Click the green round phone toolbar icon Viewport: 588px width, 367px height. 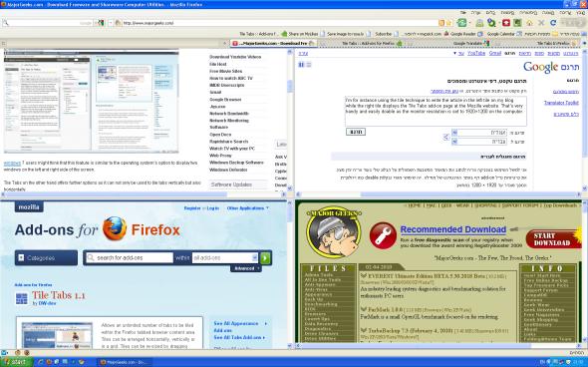(461, 23)
